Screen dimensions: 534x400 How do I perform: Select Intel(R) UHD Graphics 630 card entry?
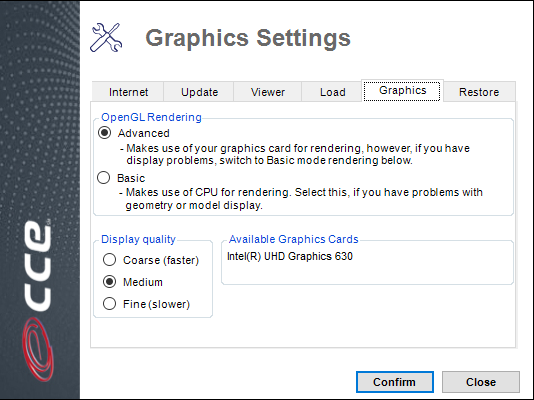coord(290,256)
